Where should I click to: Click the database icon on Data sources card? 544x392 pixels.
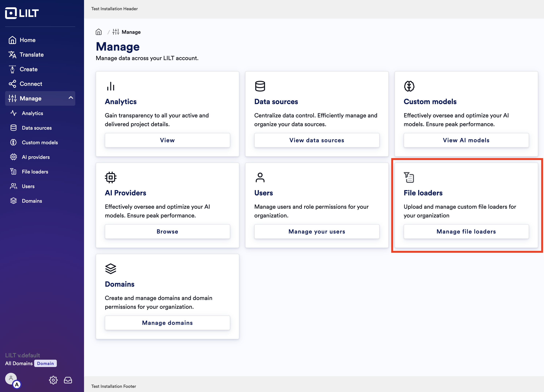tap(260, 86)
